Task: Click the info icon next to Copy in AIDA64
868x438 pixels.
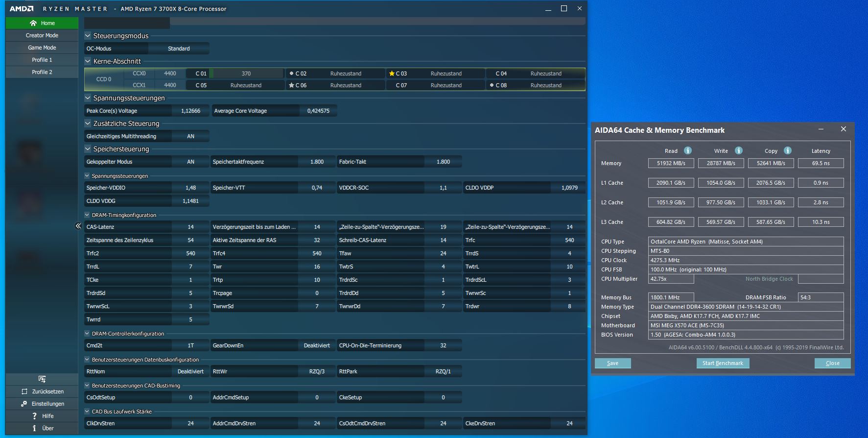Action: 788,150
